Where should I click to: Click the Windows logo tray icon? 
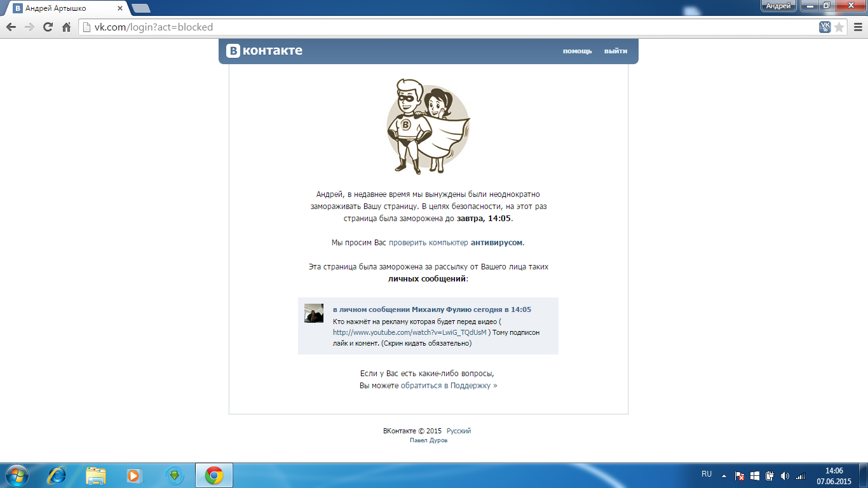[x=755, y=475]
